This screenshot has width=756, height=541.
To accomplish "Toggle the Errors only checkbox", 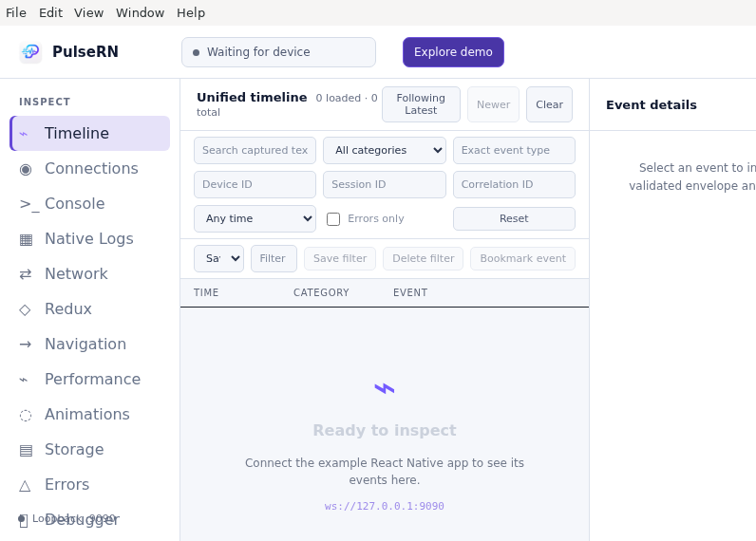I will click(x=333, y=219).
